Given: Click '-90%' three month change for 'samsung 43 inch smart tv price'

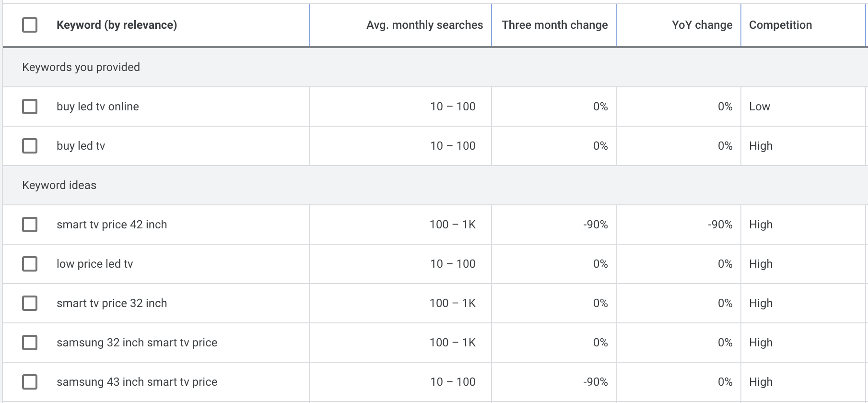Looking at the screenshot, I should (x=596, y=382).
